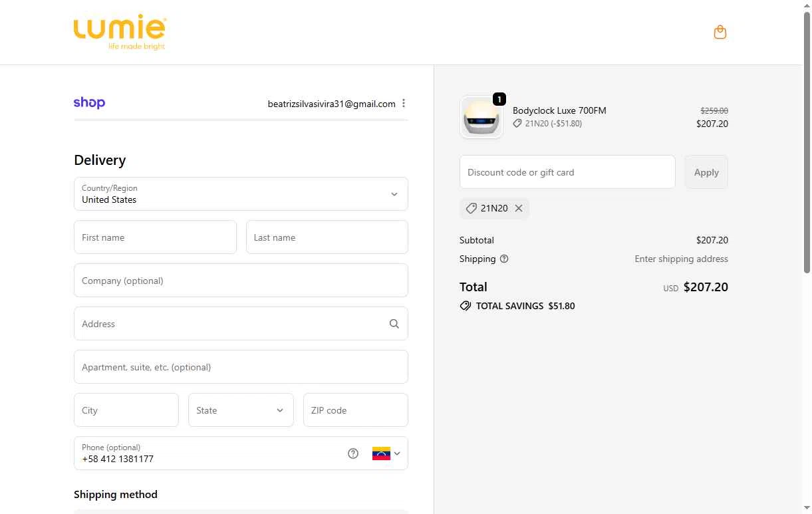Click the struck-through $259.00 price
This screenshot has width=812, height=514.
click(x=714, y=111)
